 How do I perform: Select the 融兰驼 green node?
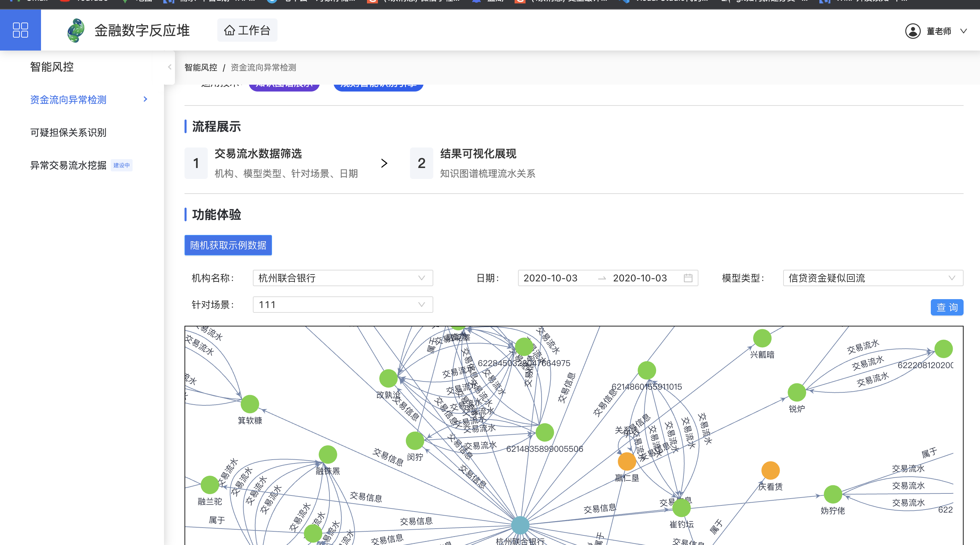point(209,485)
